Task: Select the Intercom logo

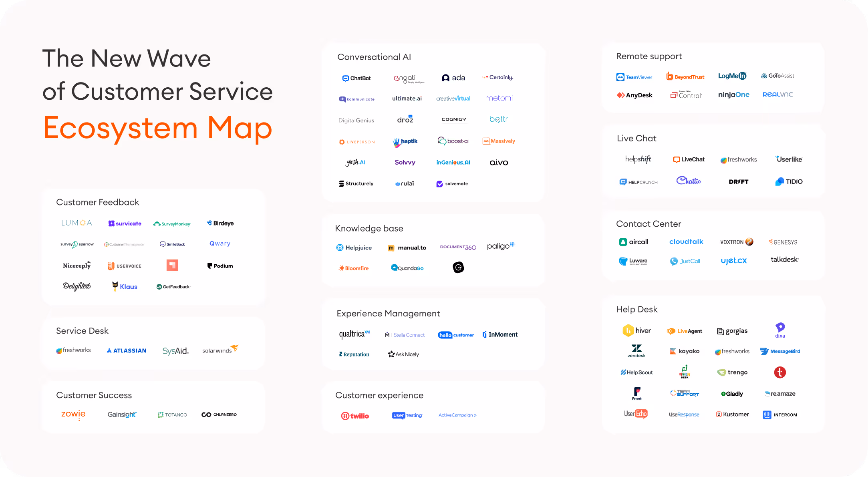Action: (780, 415)
